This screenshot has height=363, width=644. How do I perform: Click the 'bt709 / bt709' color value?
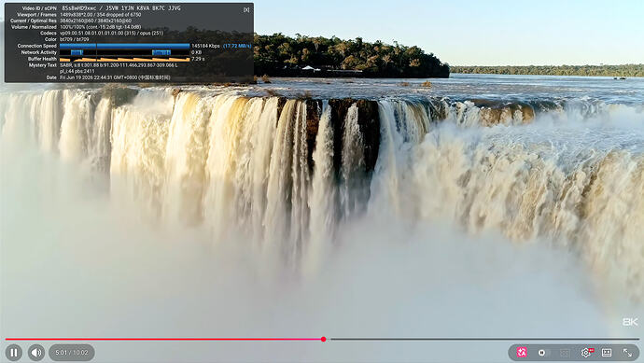[75, 39]
